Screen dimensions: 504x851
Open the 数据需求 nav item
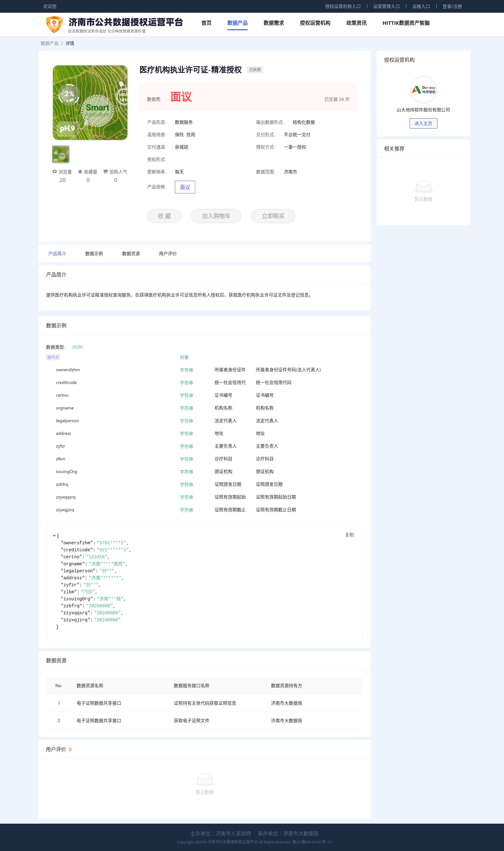[274, 23]
